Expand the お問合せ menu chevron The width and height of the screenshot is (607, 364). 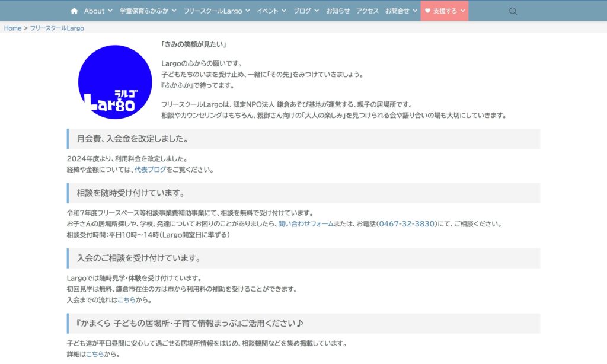click(x=415, y=11)
